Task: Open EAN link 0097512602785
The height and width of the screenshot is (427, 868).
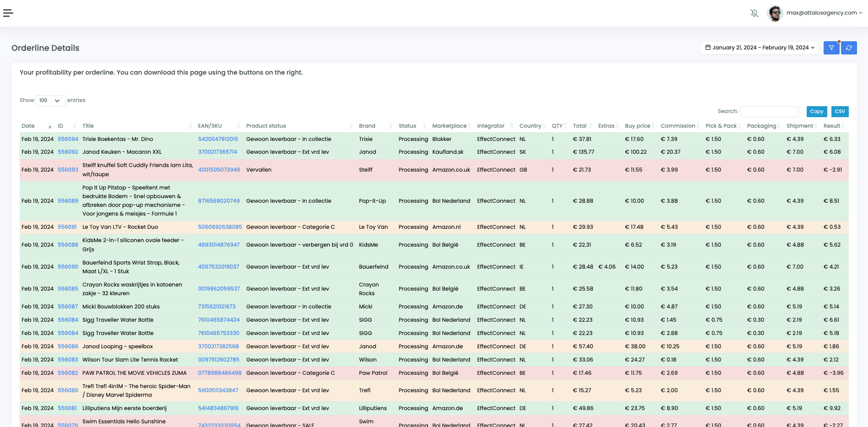Action: tap(218, 360)
